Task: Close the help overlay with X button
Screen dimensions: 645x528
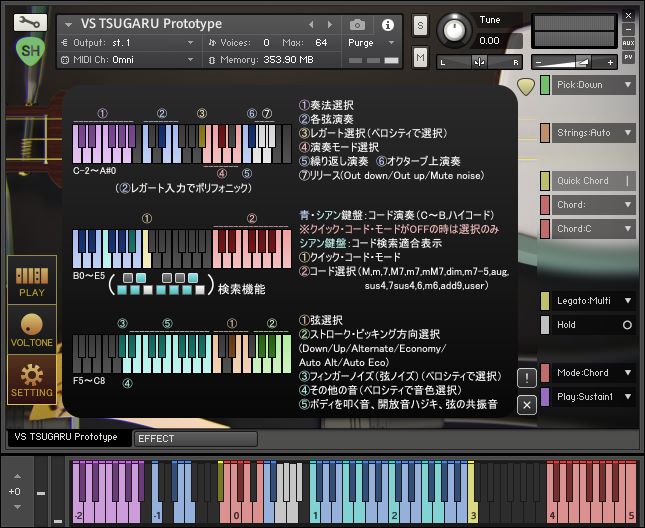Action: point(527,405)
